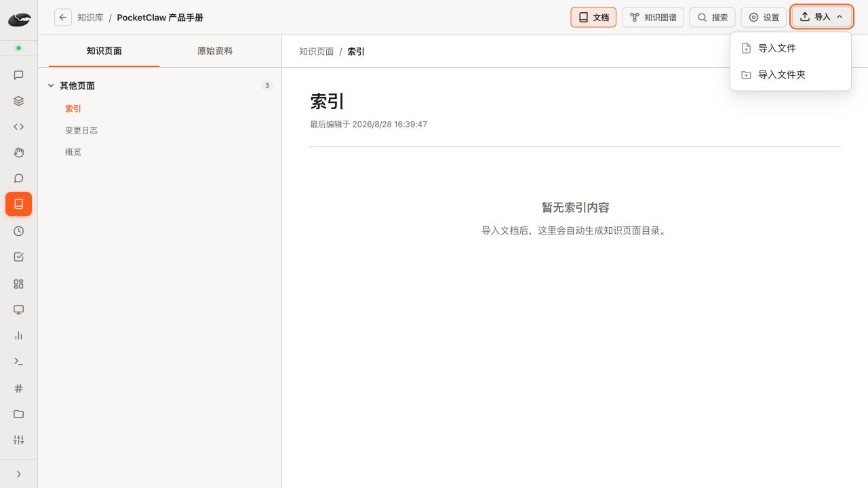This screenshot has height=488, width=868.
Task: Open the knowledge base book sidebar icon
Action: click(x=18, y=204)
